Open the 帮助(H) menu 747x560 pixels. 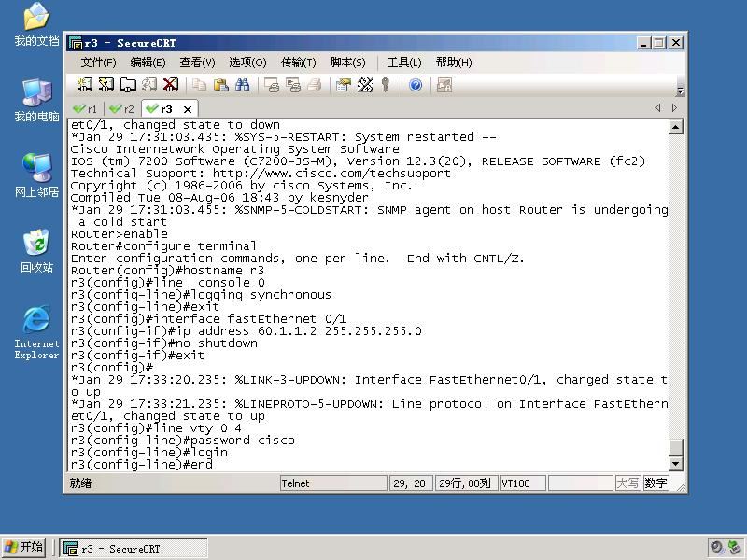pyautogui.click(x=454, y=63)
